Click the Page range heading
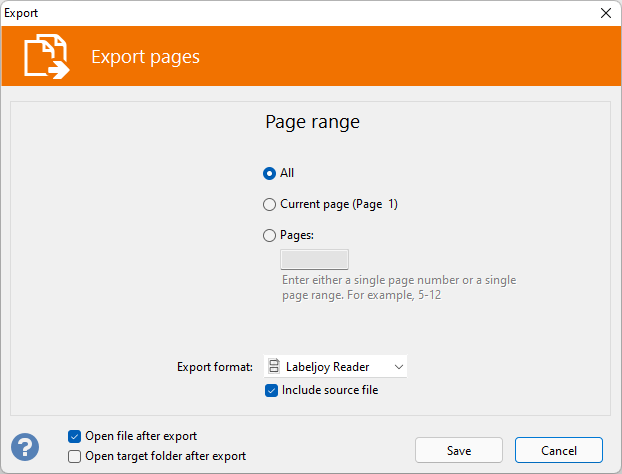This screenshot has height=474, width=622. [312, 122]
